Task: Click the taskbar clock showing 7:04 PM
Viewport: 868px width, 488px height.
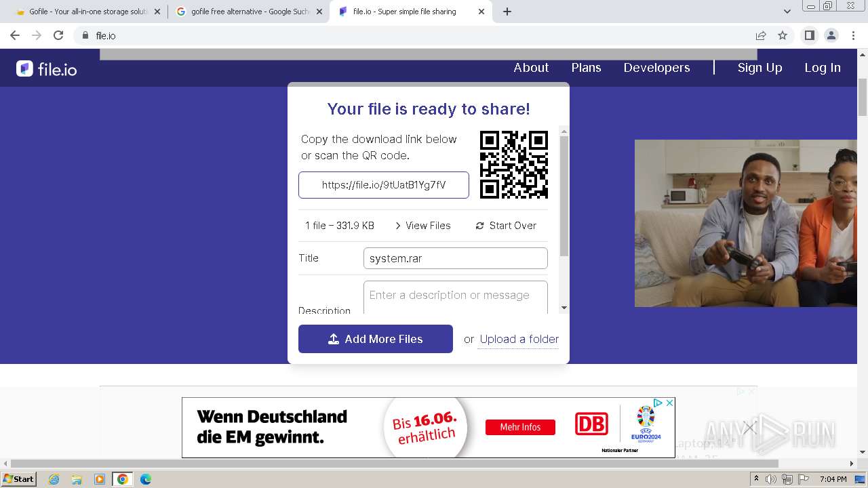Action: click(x=833, y=479)
